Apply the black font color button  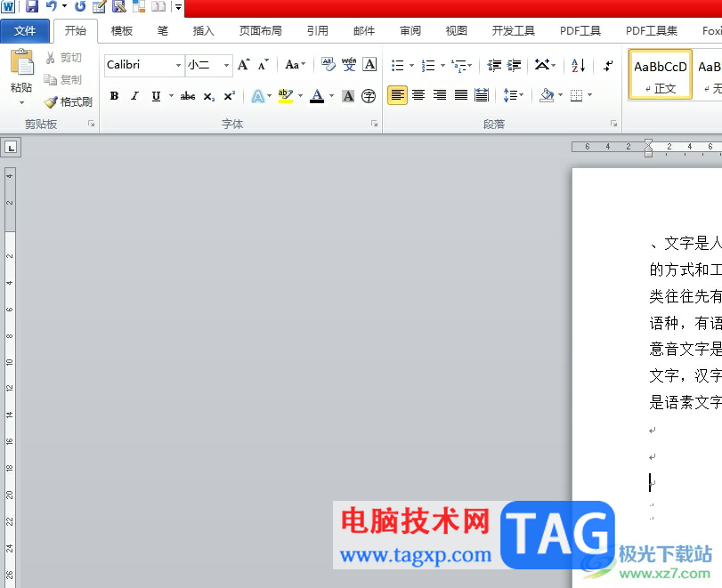click(317, 96)
